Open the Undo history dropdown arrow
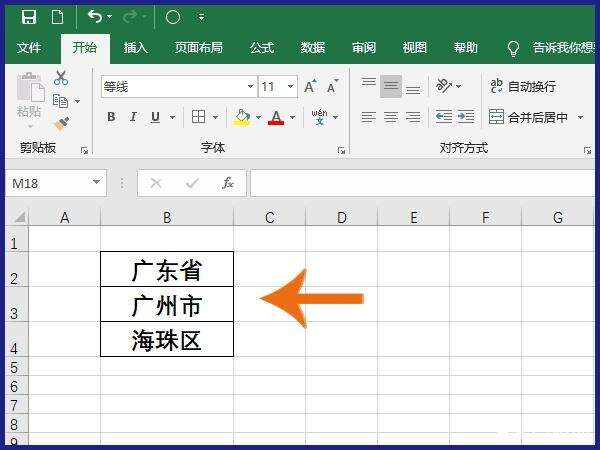The width and height of the screenshot is (600, 450). point(109,17)
